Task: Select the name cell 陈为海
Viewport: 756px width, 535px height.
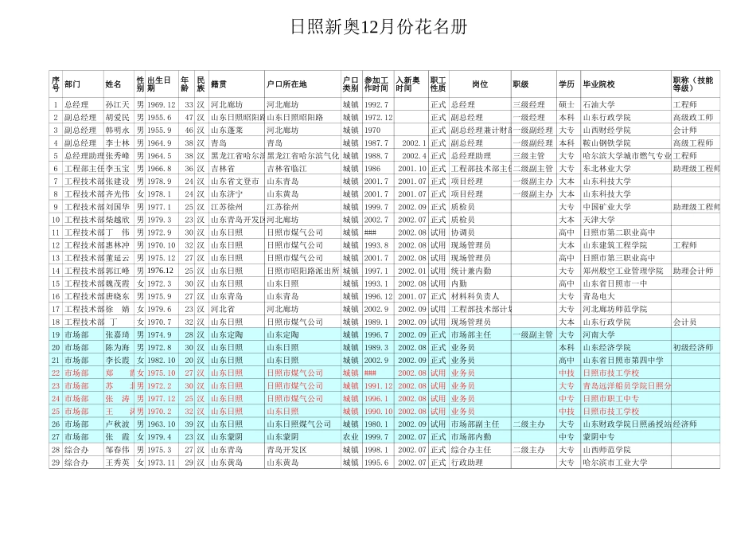Action: pos(118,348)
